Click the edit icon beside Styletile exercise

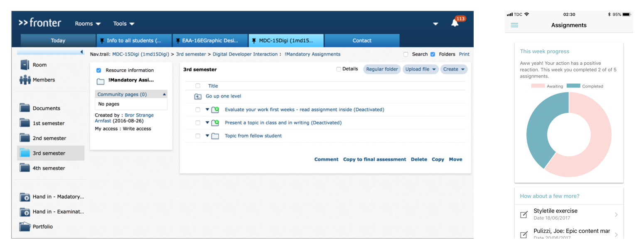524,215
